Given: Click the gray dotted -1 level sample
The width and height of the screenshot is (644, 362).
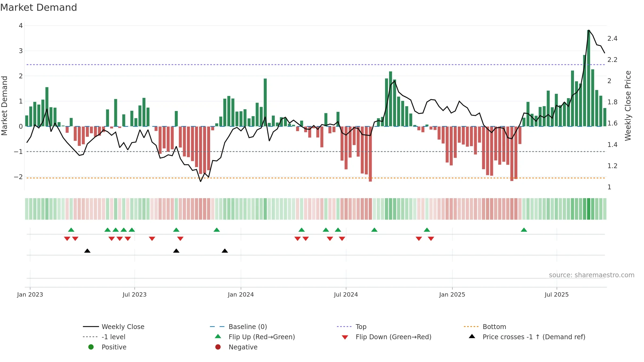Looking at the screenshot, I should point(90,337).
